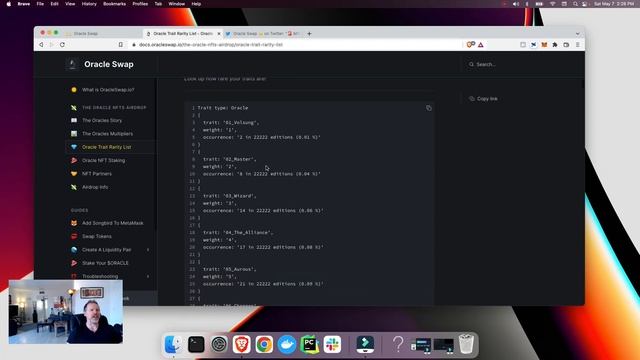Open Brave wallet icon in toolbar
The image size is (640, 360).
click(x=566, y=44)
